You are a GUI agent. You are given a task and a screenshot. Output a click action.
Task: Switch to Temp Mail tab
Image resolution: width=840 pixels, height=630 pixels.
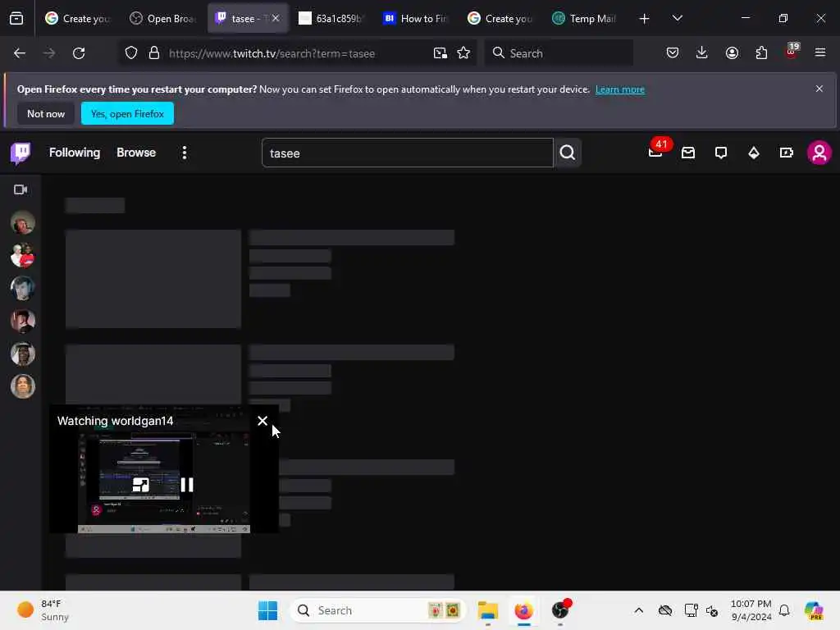[x=585, y=19]
